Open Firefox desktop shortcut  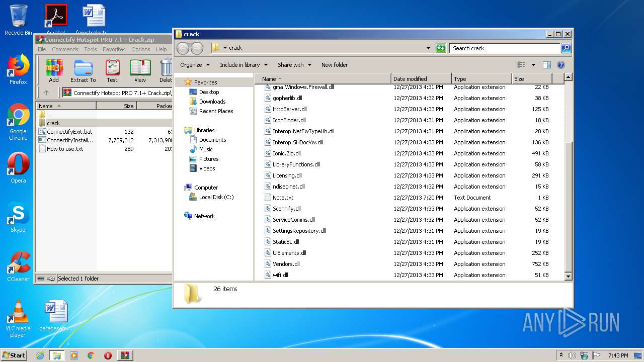tap(18, 69)
